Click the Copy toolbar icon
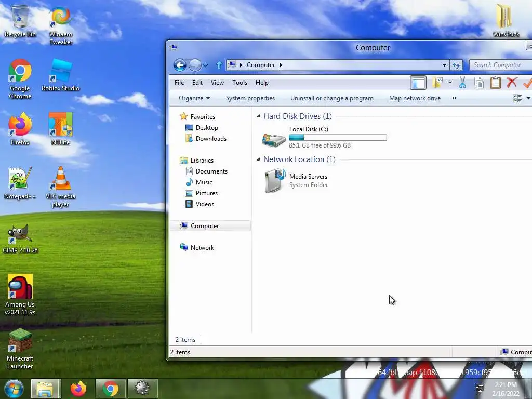This screenshot has height=399, width=532. click(x=478, y=83)
